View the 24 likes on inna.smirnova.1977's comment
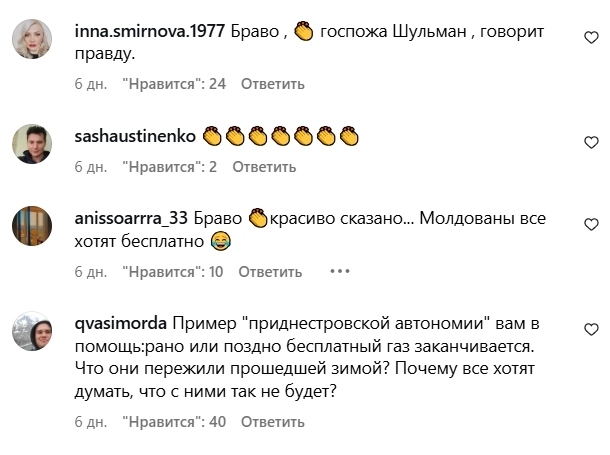This screenshot has height=455, width=610. tap(173, 84)
